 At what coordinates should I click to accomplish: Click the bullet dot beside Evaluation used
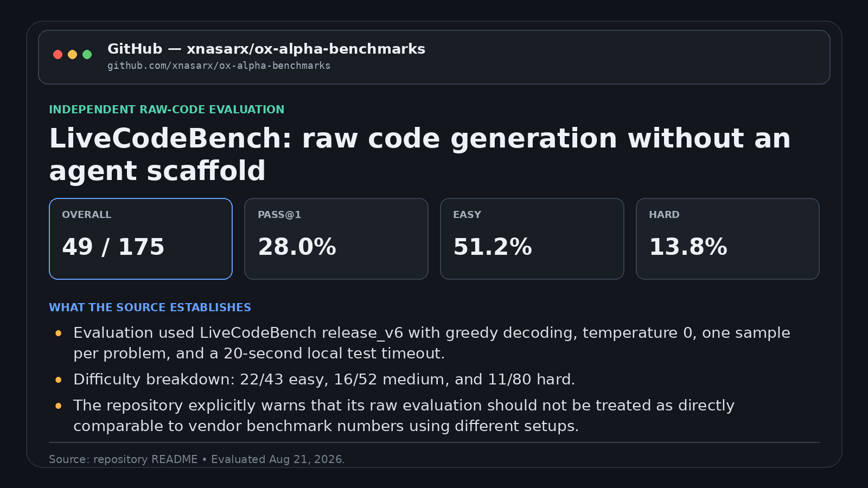point(59,333)
